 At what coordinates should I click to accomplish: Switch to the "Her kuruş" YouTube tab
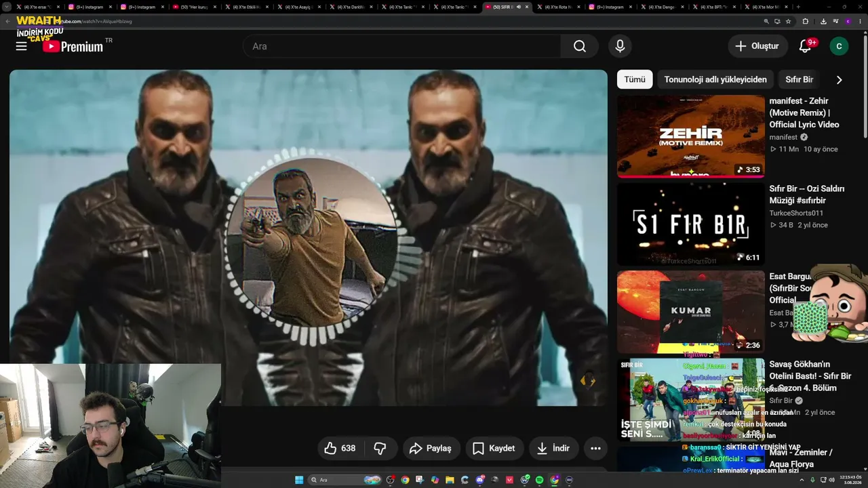(x=194, y=7)
